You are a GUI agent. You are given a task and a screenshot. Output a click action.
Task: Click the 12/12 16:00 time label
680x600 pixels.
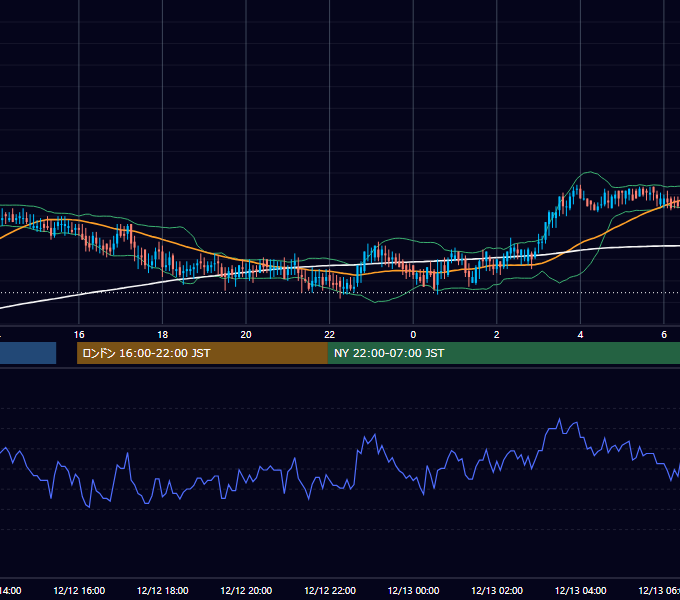[x=79, y=590]
